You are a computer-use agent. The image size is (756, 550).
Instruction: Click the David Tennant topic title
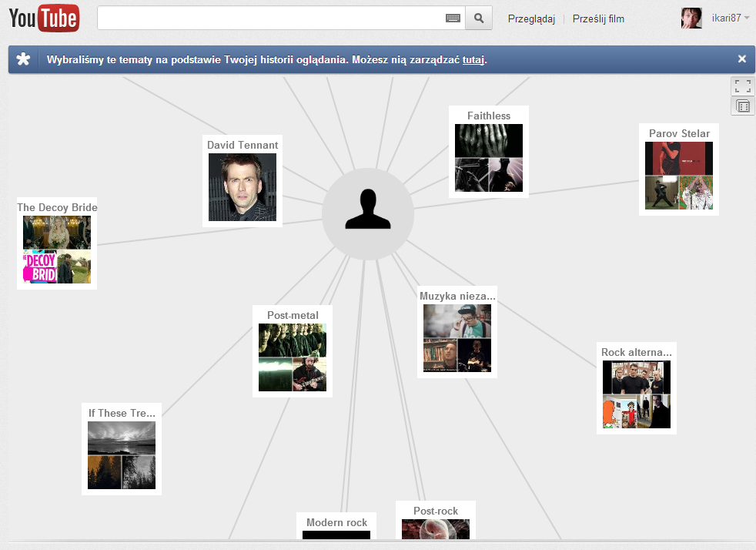click(243, 145)
